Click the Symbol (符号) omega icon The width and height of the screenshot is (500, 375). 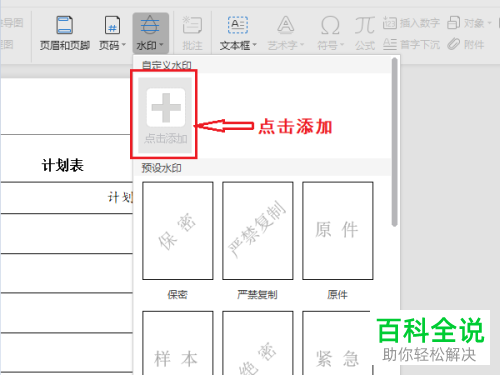pos(330,25)
